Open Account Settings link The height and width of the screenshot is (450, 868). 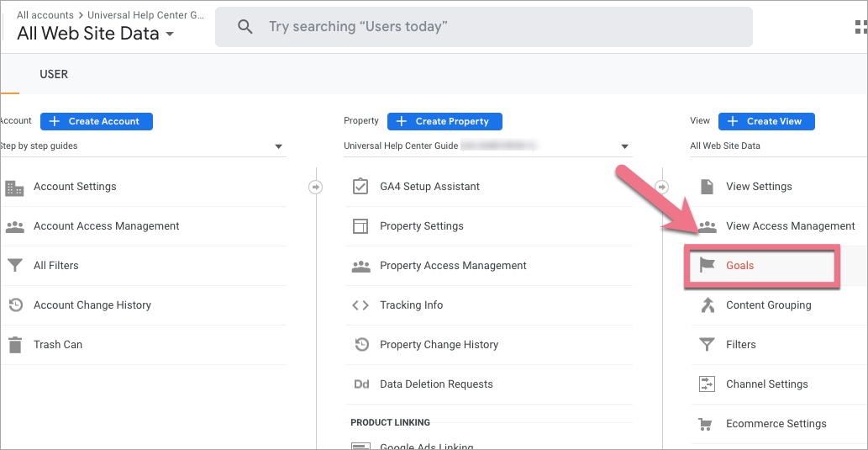pyautogui.click(x=75, y=187)
